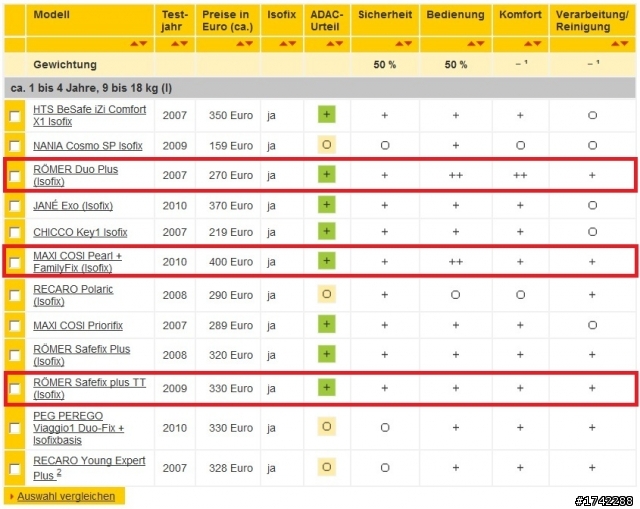Open HTS BeSafe iZi Comfort X1 Isofix link
The width and height of the screenshot is (640, 509).
click(89, 116)
